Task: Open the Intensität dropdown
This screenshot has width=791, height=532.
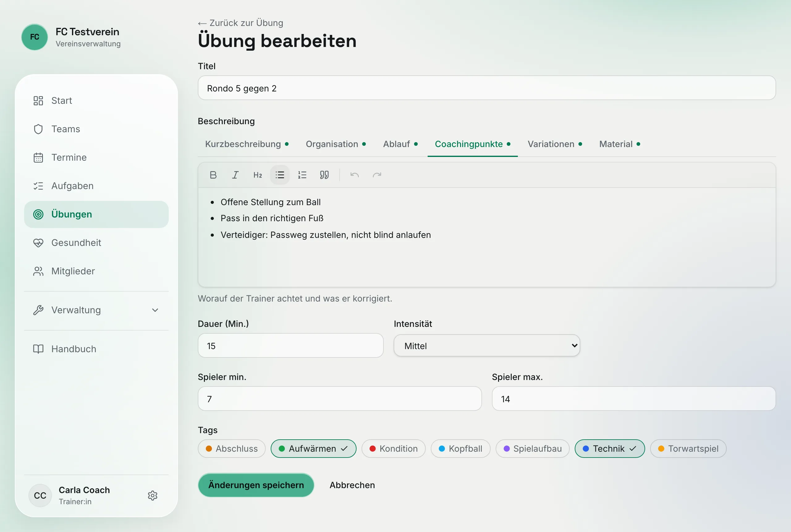Action: [487, 346]
